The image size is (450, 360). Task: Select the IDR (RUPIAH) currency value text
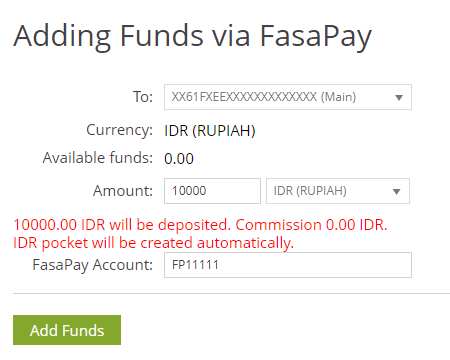coord(210,131)
